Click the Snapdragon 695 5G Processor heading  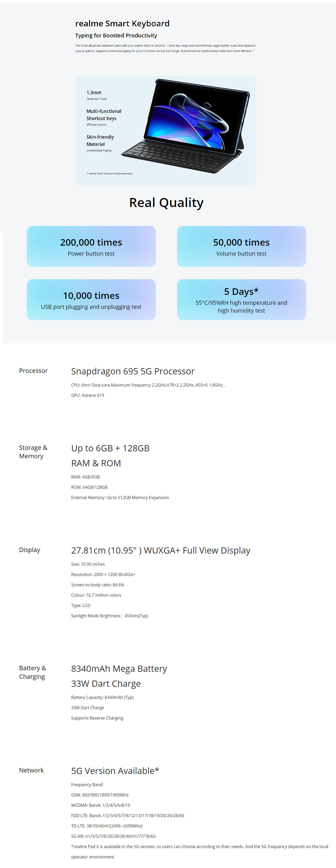(x=133, y=371)
